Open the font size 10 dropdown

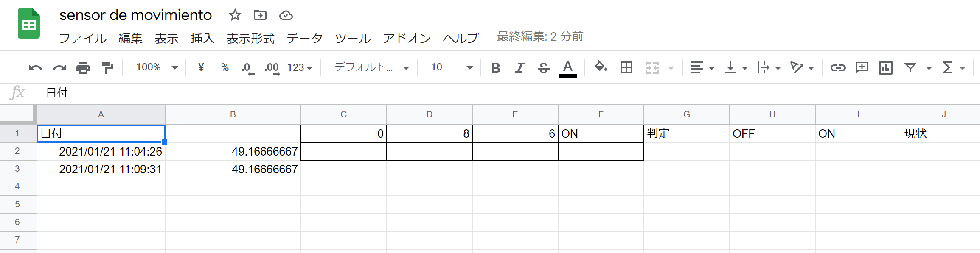coord(452,67)
